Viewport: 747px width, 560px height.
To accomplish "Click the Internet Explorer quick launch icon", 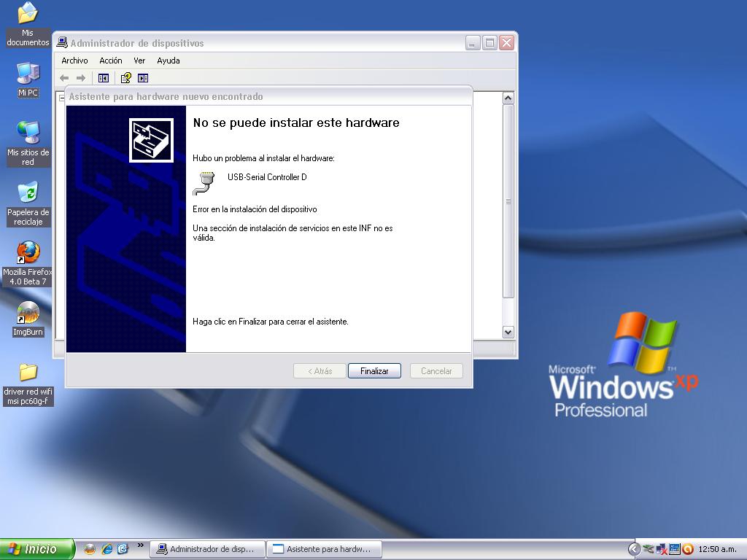I will click(x=107, y=549).
